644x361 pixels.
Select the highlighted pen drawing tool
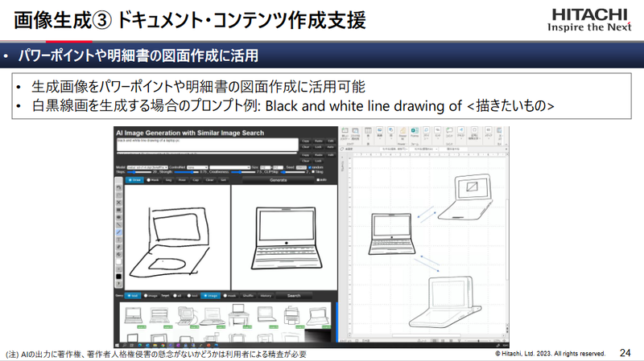pyautogui.click(x=118, y=232)
